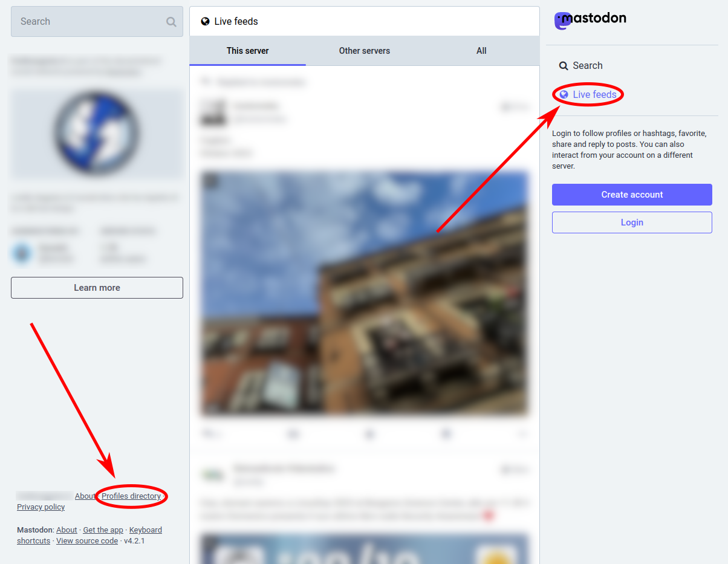Open Search in the right navigation
The width and height of the screenshot is (728, 564).
580,65
